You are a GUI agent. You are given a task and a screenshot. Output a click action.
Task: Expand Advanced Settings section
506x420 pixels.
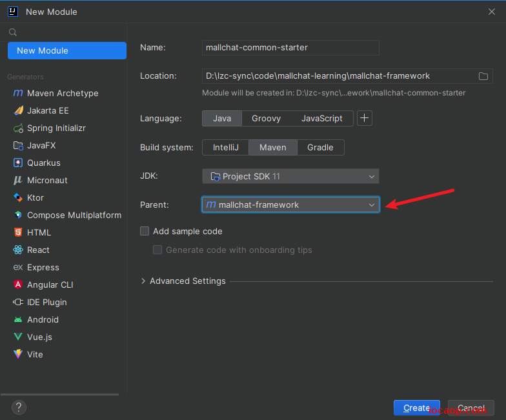143,281
